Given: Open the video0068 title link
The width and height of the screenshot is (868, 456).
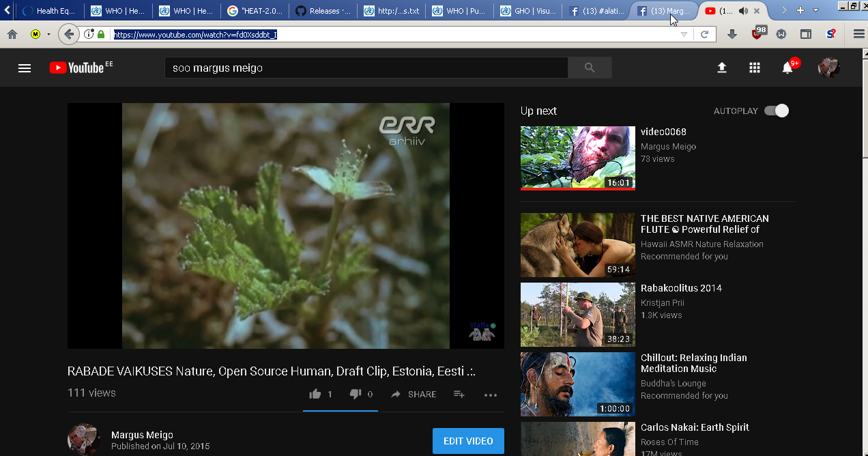Looking at the screenshot, I should coord(663,132).
